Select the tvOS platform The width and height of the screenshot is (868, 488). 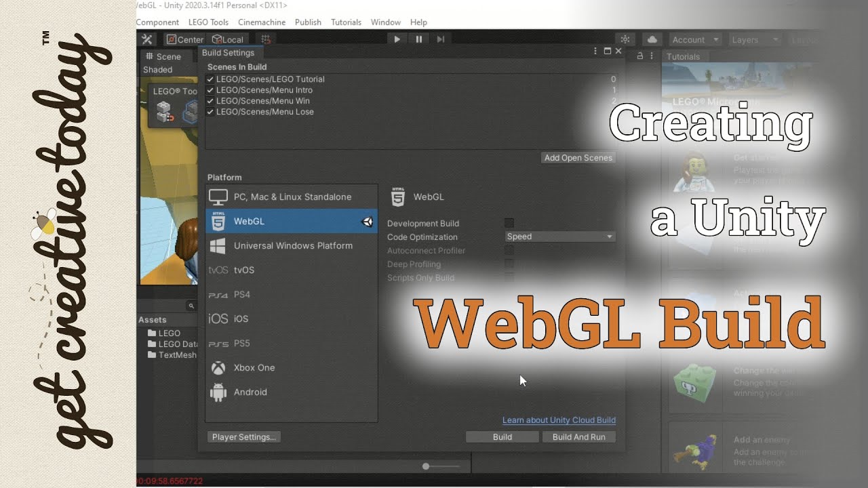click(292, 270)
